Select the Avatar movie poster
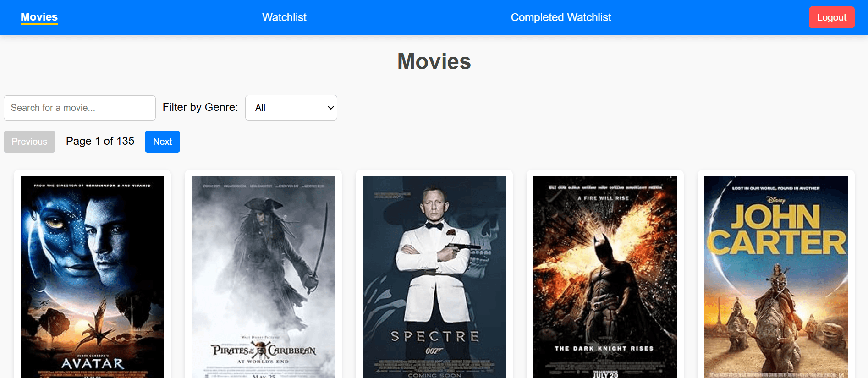The image size is (868, 378). 92,277
